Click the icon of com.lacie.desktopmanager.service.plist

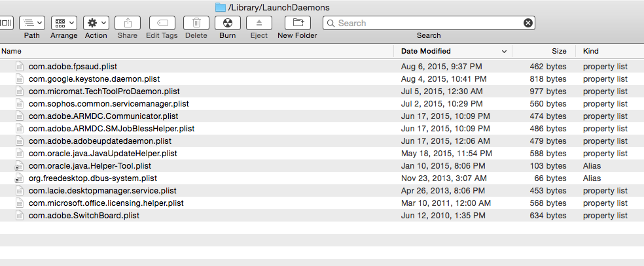(19, 191)
